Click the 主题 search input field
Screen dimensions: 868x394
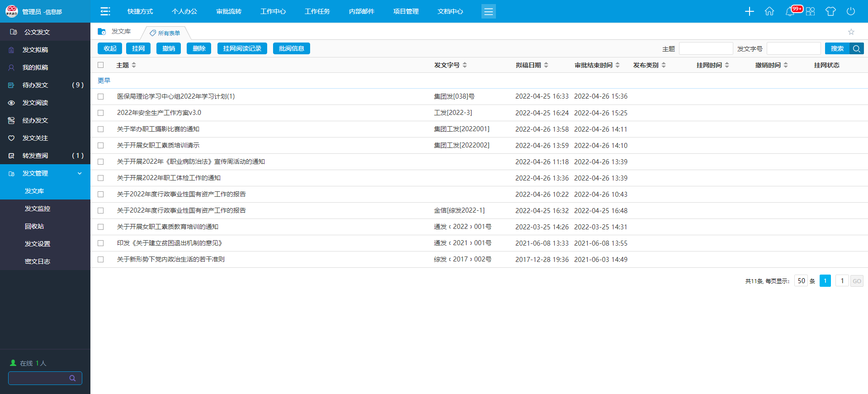[706, 48]
